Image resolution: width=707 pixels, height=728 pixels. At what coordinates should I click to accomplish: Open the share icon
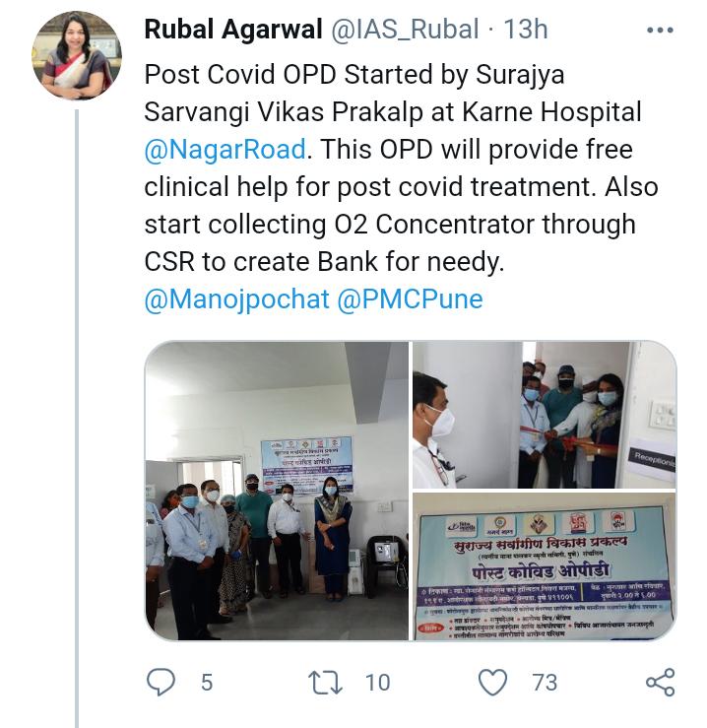(x=660, y=682)
